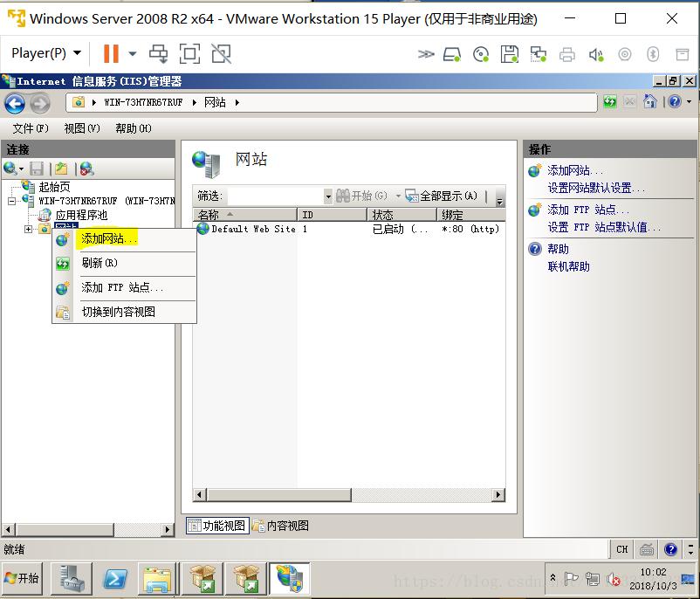Click the site list scroll-right arrow

[498, 494]
